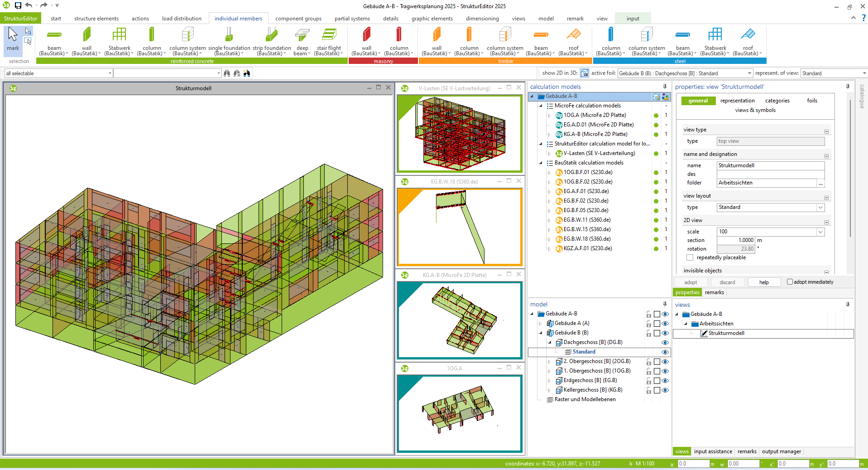Expand the Erdgeschoss [B] tree node
Image resolution: width=868 pixels, height=470 pixels.
pyautogui.click(x=549, y=381)
